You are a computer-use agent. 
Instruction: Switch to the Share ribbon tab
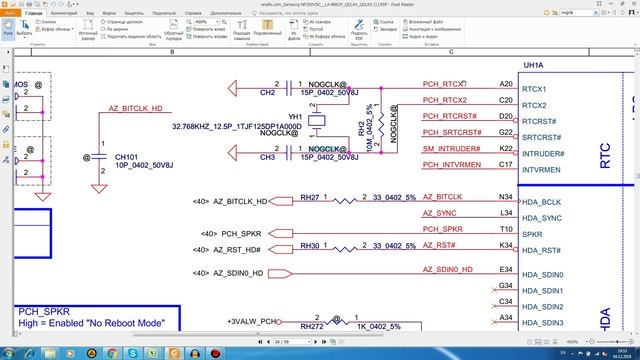164,13
